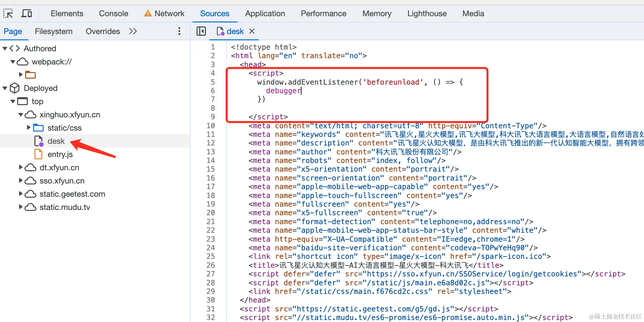Click the Authored code brackets icon
The image size is (644, 322).
[15, 49]
